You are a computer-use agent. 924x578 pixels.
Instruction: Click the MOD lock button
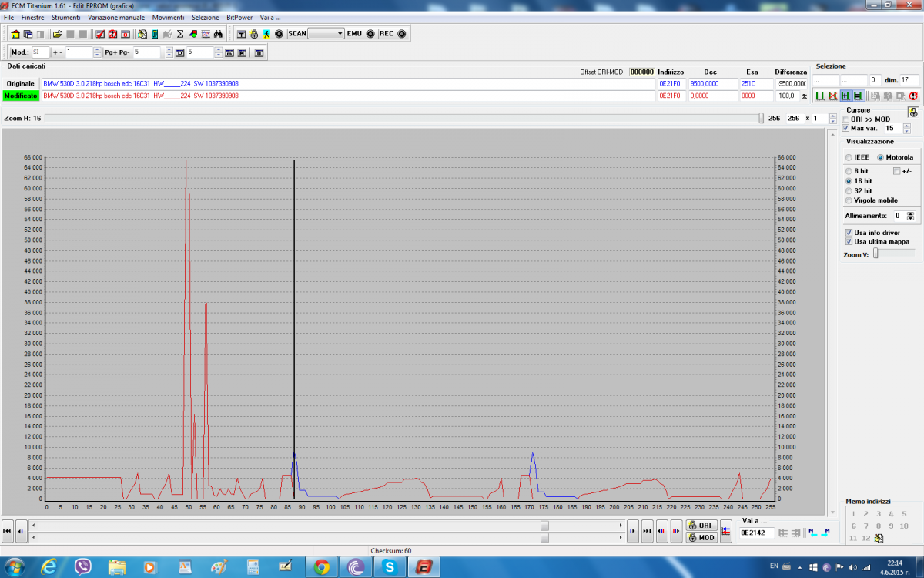701,537
